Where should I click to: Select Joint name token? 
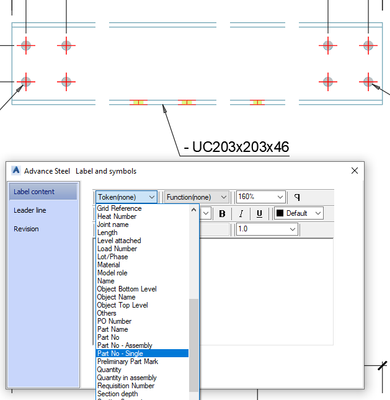coord(142,224)
